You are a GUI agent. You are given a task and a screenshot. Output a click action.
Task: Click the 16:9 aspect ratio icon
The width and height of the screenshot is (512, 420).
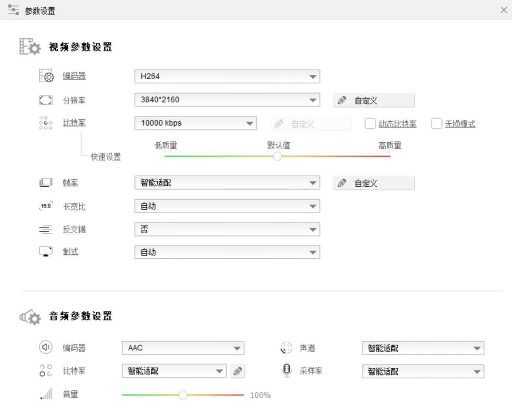pos(46,206)
